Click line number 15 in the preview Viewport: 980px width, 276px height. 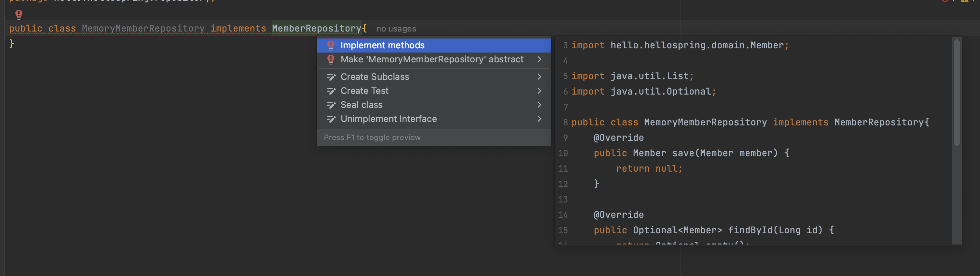coord(563,230)
